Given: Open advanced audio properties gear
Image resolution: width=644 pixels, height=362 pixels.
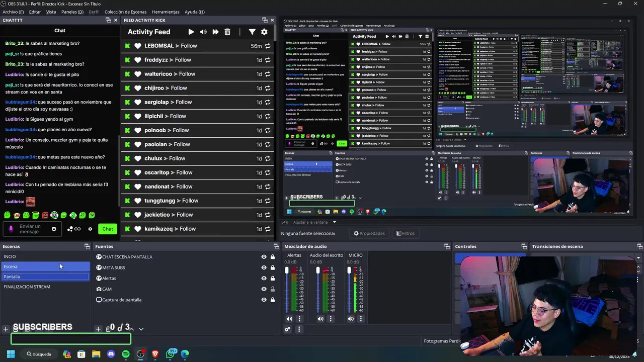Looking at the screenshot, I should click(x=287, y=329).
